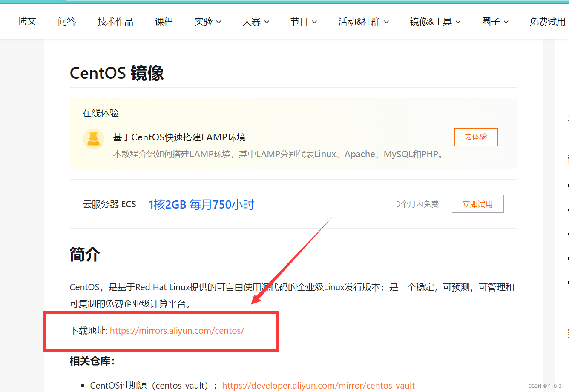Click the 立即试用 button
569x392 pixels.
click(477, 204)
